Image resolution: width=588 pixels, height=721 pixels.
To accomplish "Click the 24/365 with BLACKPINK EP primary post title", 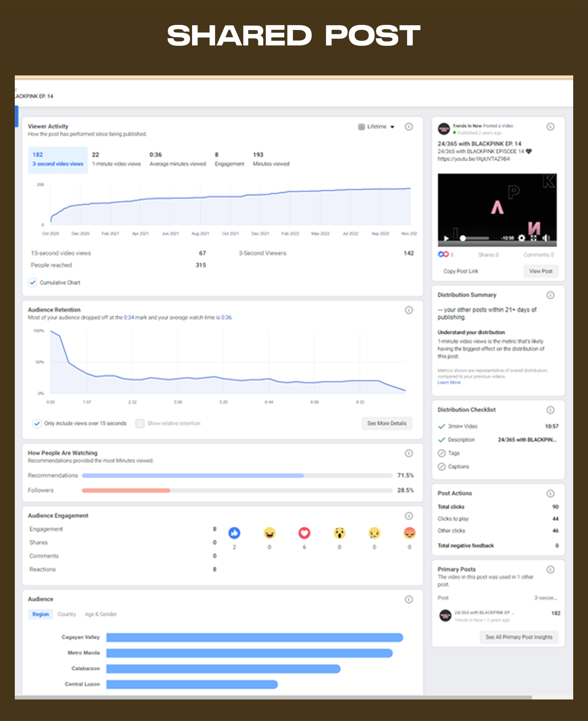I will (484, 613).
